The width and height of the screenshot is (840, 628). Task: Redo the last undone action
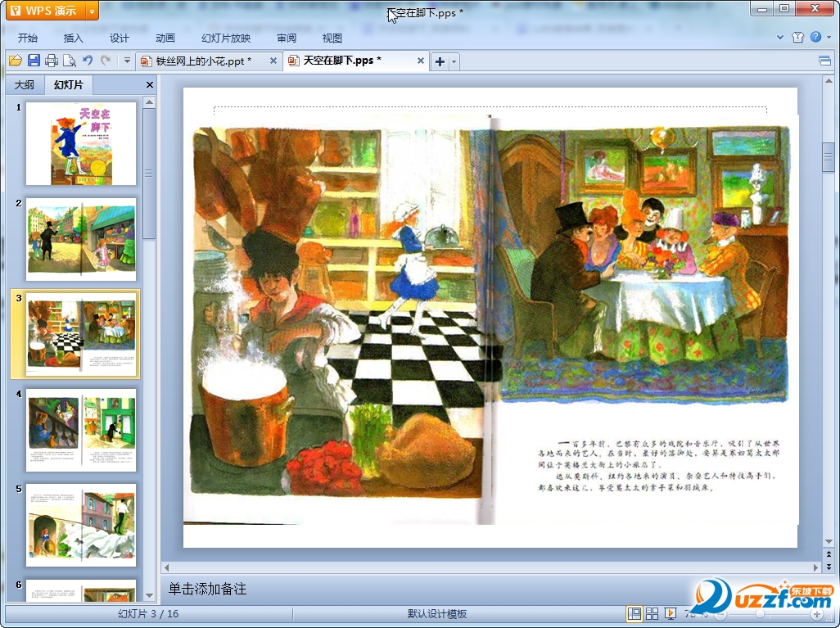click(106, 61)
